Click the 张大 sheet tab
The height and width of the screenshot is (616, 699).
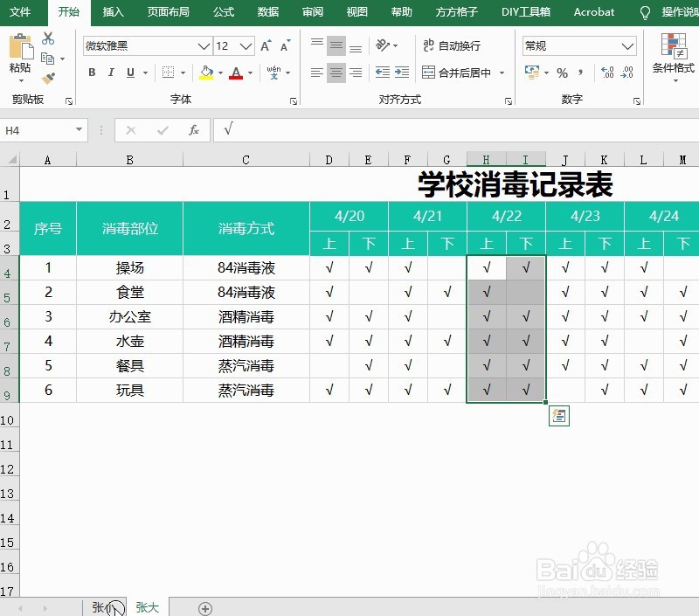147,606
